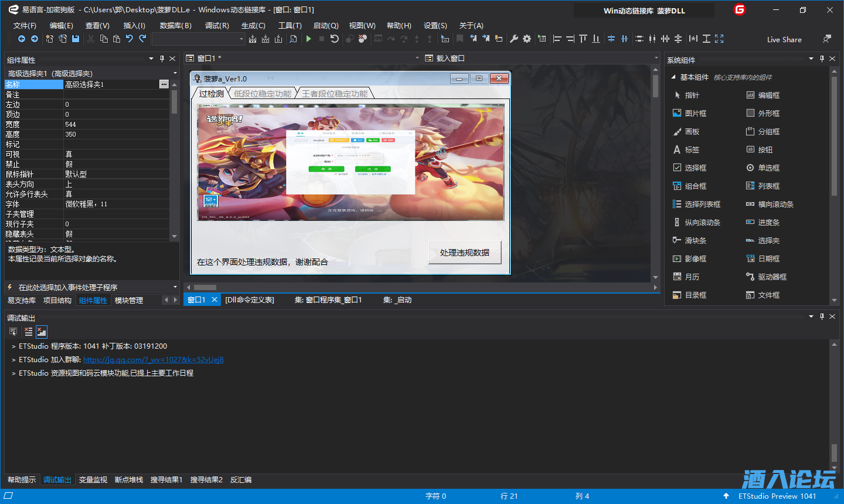Open the 窗口1 document list dropdown

pyautogui.click(x=417, y=58)
